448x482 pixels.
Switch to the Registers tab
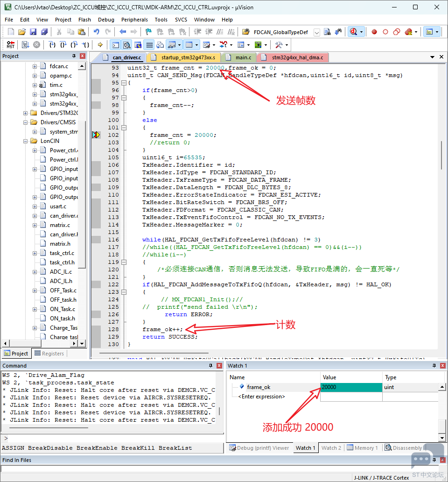point(49,354)
